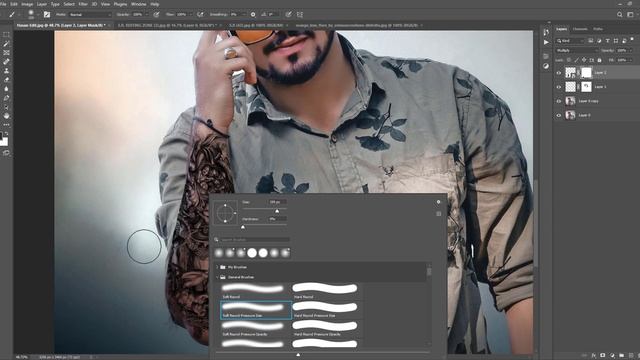Open the Edit menu
The image size is (640, 360).
(14, 4)
